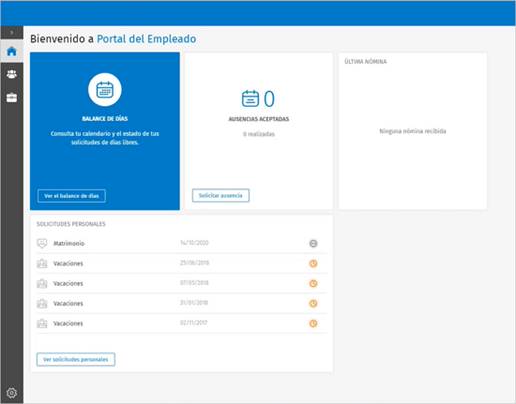Click the date 07/05/2018
The height and width of the screenshot is (404, 516).
pos(194,283)
